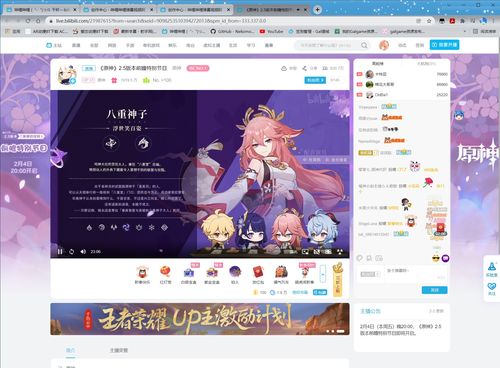
Task: Open the user avatar in site header
Action: 384,45
